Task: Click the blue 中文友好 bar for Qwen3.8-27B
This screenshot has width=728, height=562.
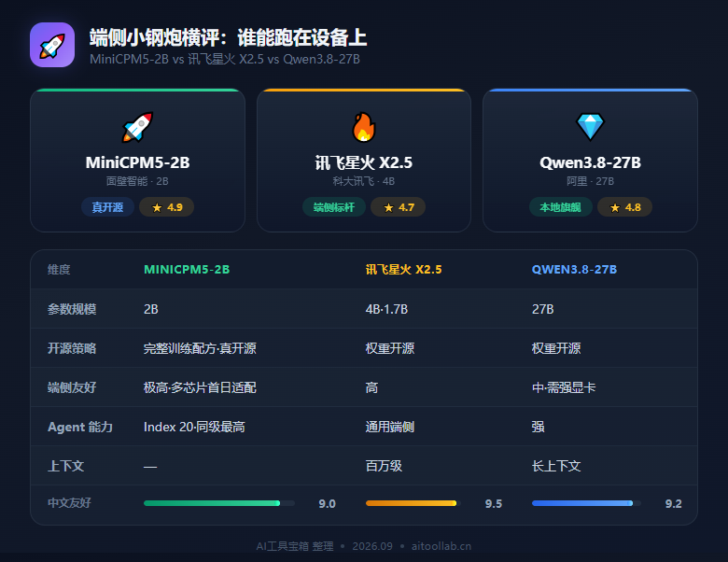Action: pyautogui.click(x=582, y=503)
